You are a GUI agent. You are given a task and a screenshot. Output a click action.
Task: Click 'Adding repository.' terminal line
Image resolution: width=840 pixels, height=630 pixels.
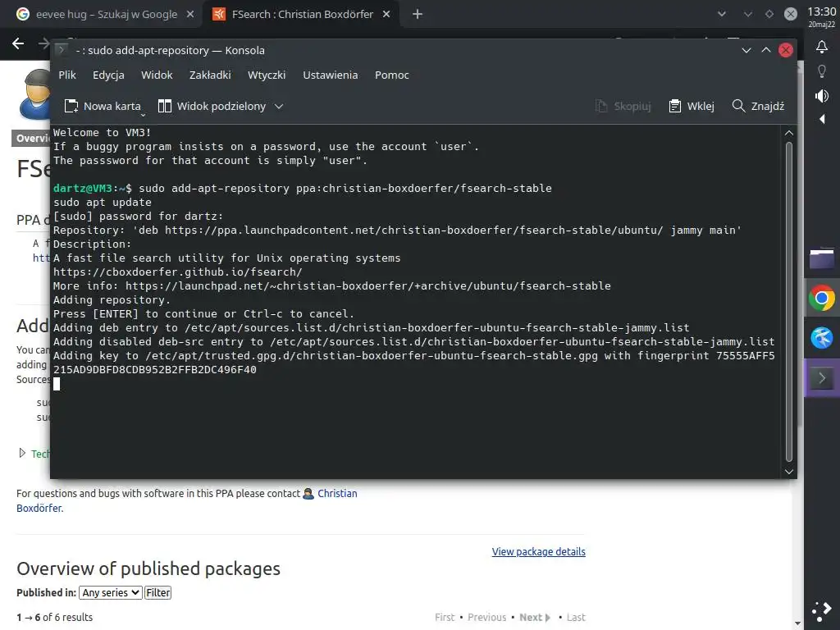112,300
